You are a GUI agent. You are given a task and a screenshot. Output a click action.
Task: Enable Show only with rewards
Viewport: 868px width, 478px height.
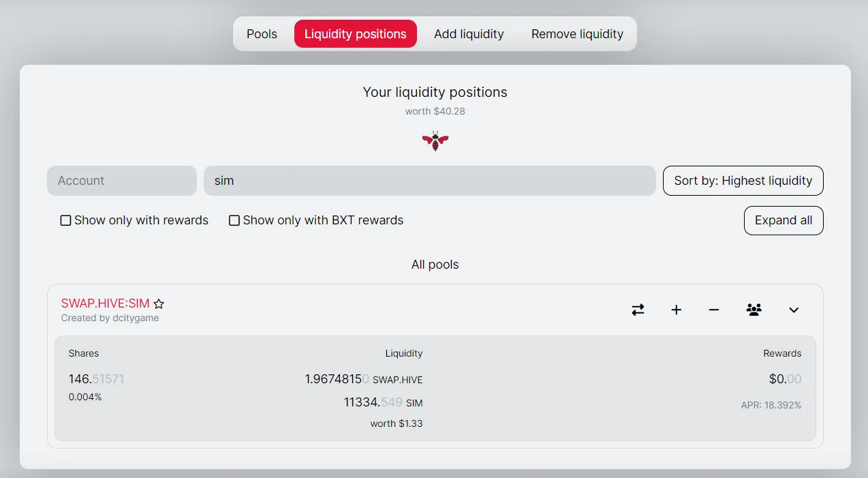coord(65,220)
